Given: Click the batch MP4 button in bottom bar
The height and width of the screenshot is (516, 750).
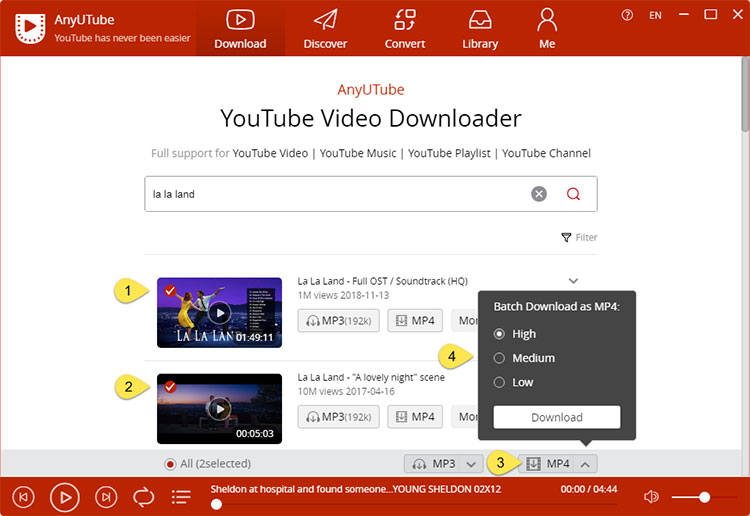Looking at the screenshot, I should (547, 463).
